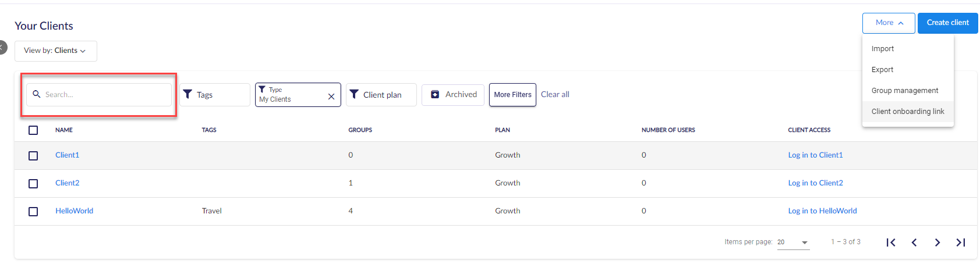Click the TAGS column header
The image size is (980, 264).
(209, 130)
